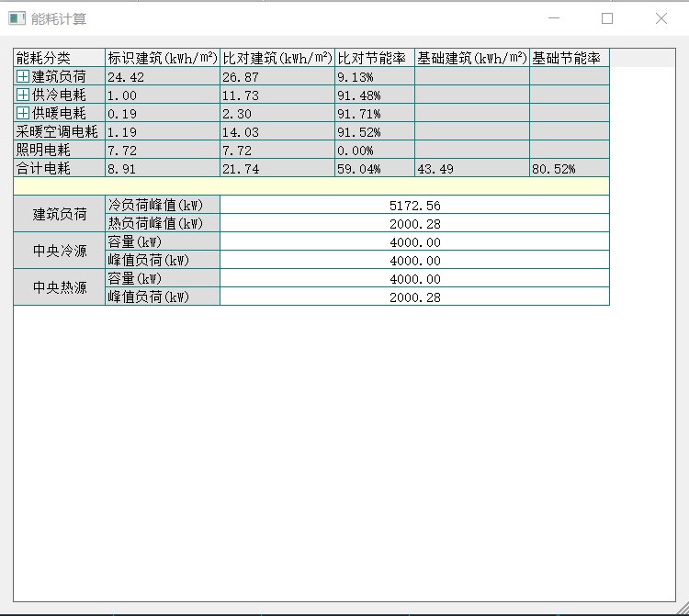689x616 pixels.
Task: Select the 基础节能率 column header
Action: coord(570,59)
